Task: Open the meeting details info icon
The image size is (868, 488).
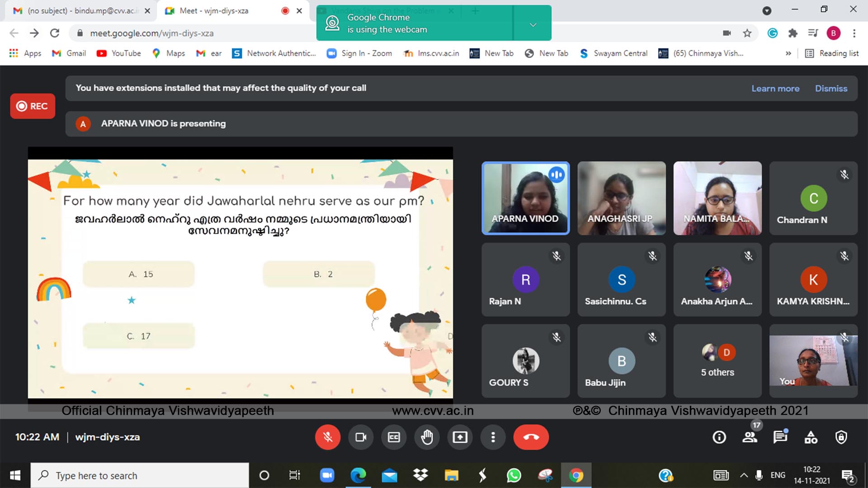Action: click(719, 437)
